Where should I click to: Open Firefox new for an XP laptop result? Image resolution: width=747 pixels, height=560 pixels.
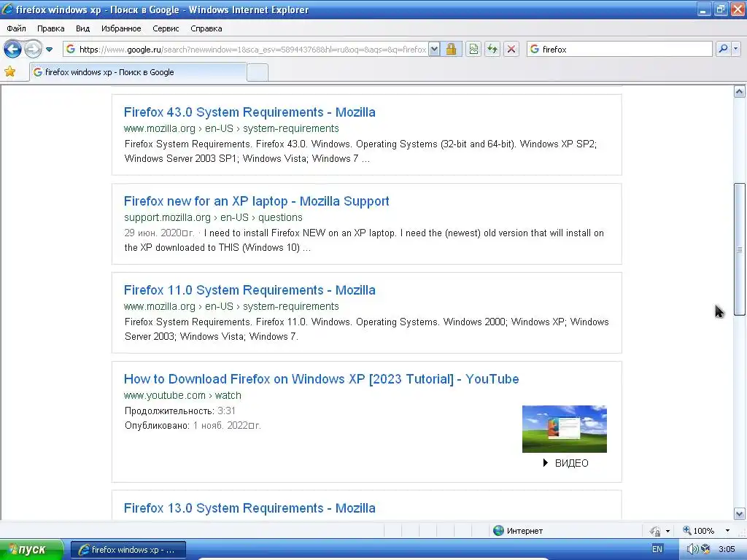[x=256, y=201]
